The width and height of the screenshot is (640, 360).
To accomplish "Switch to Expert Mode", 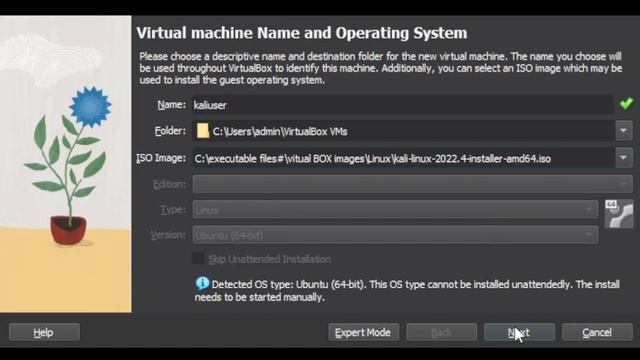I will click(363, 332).
